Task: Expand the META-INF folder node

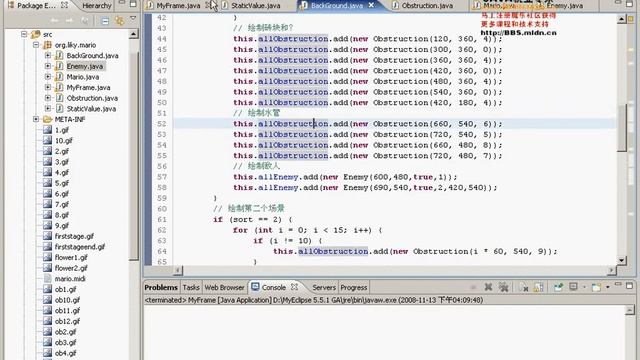Action: click(36, 119)
